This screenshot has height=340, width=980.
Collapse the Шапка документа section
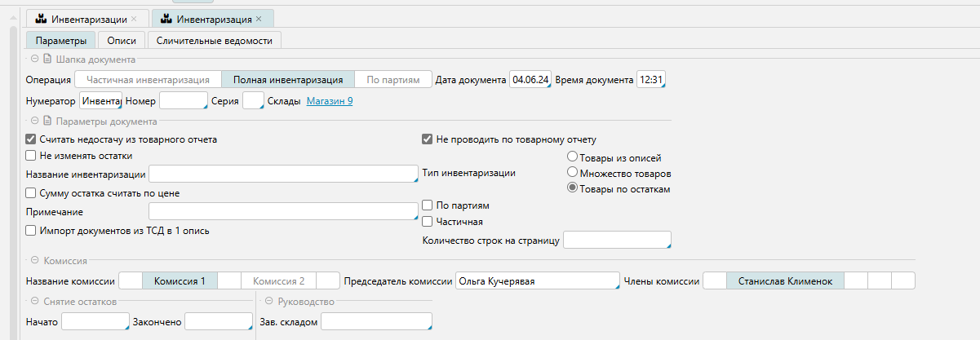[34, 59]
